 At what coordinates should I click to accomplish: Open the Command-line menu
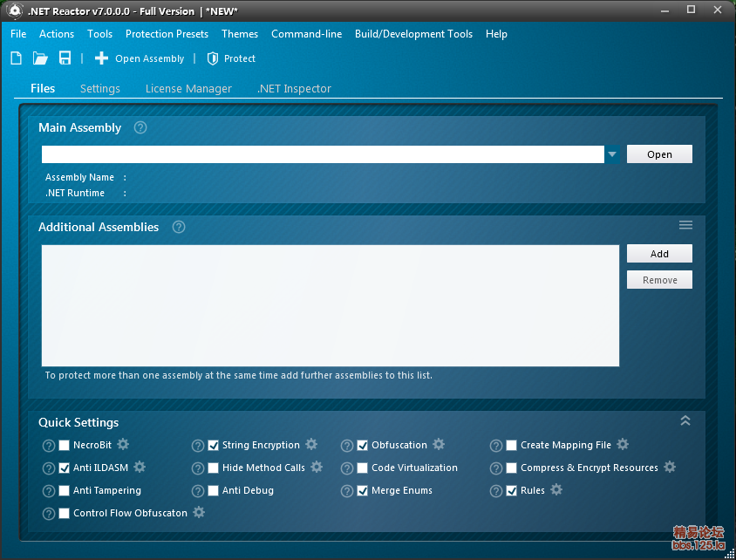coord(306,34)
